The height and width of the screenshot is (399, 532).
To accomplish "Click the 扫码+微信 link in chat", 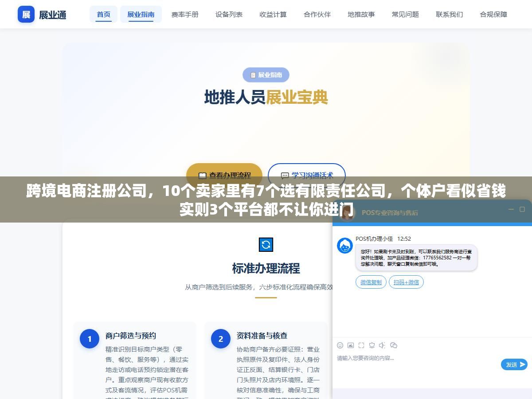I will click(406, 282).
